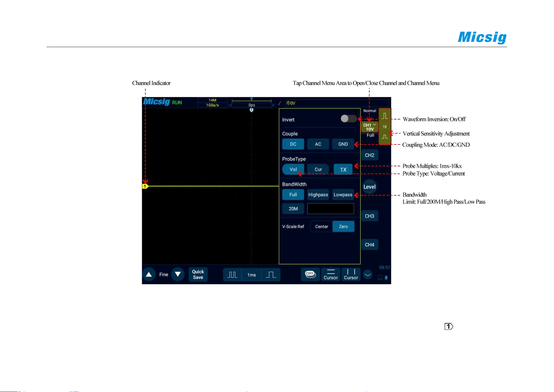Select the trigger position T marker
The image size is (554, 392).
pos(252,110)
